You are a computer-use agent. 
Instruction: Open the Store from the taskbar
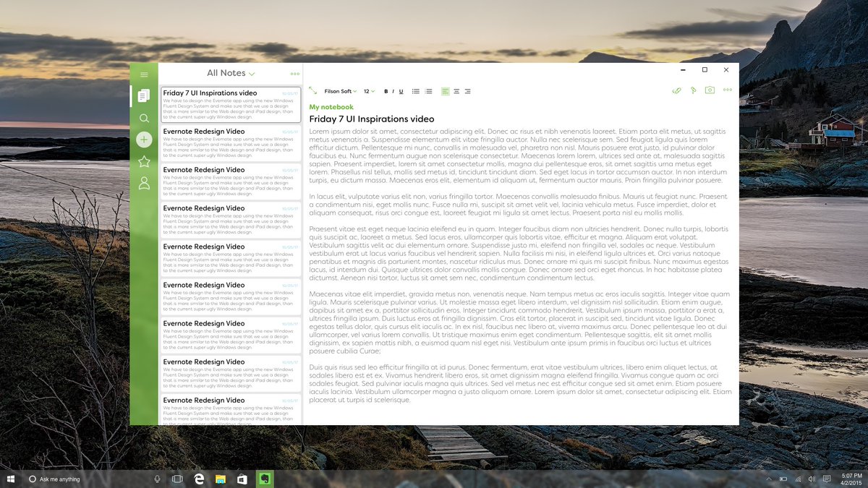click(x=242, y=479)
